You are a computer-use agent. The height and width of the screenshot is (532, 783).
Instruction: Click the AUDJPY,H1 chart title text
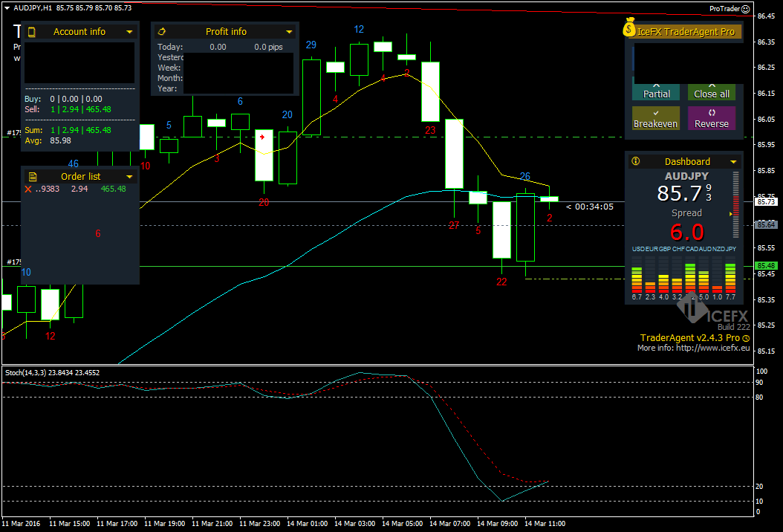coord(33,8)
